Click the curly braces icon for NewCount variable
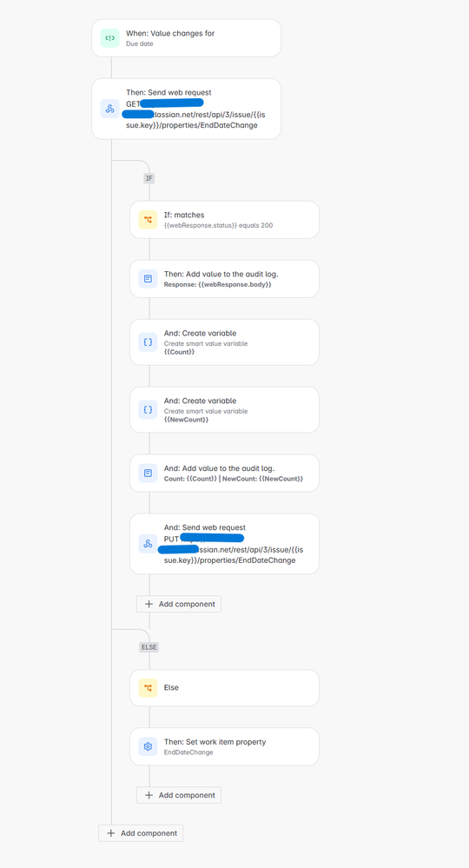This screenshot has width=469, height=868. (x=148, y=409)
